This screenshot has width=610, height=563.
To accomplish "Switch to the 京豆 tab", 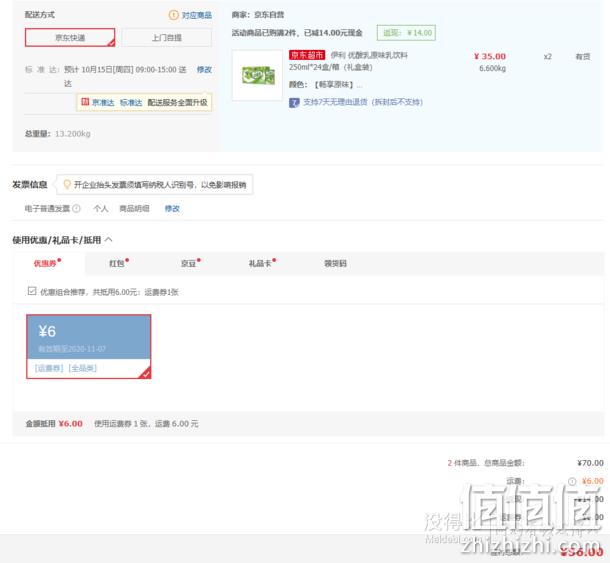I will [x=188, y=263].
